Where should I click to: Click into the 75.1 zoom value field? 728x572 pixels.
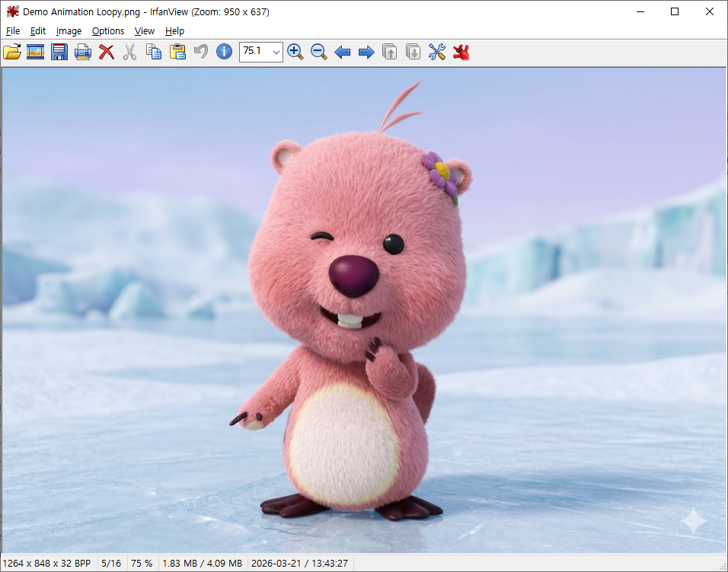pyautogui.click(x=255, y=52)
